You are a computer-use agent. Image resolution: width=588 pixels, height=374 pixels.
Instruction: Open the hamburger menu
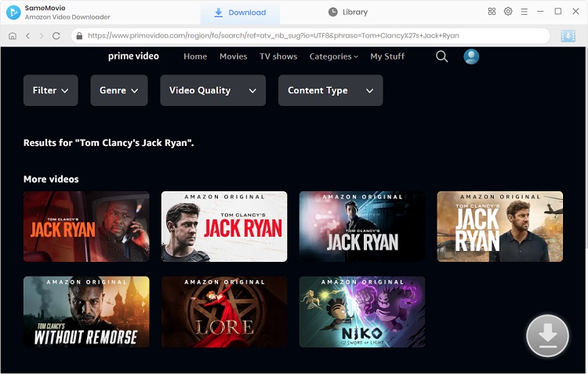pos(524,12)
